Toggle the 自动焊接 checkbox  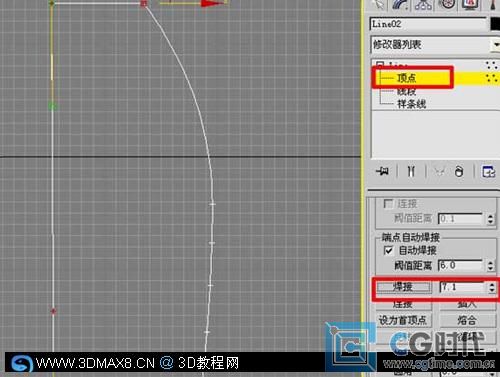(388, 250)
